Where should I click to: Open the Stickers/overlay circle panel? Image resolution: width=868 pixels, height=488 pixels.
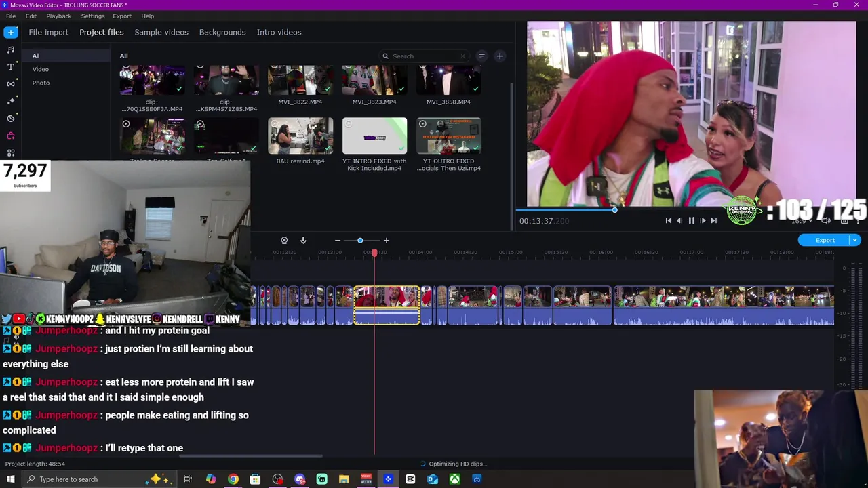click(11, 118)
